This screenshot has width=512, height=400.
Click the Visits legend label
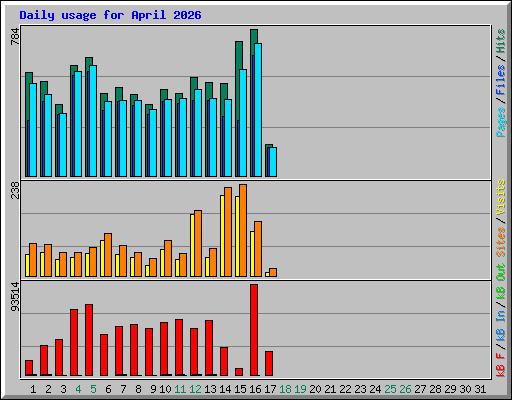coord(501,197)
